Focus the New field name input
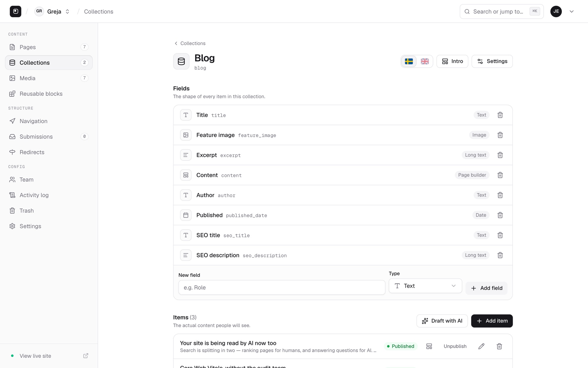This screenshot has width=588, height=368. coord(282,287)
